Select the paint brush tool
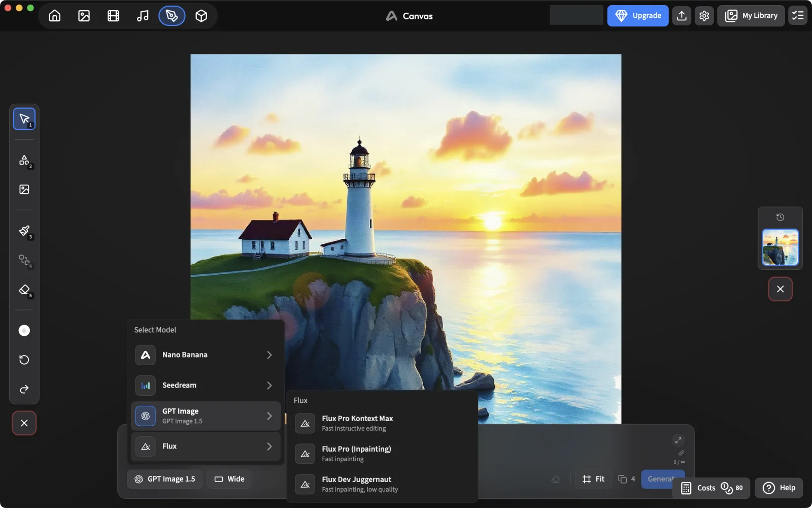The image size is (812, 508). coord(24,231)
